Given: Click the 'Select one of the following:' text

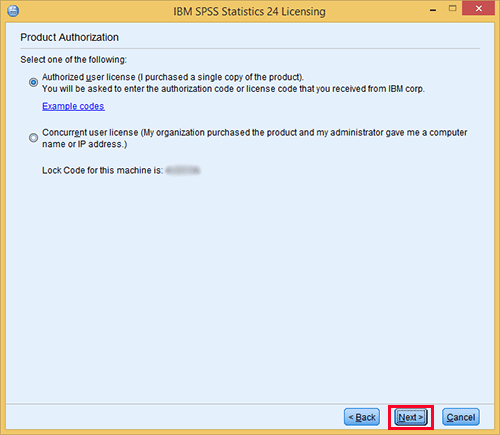Looking at the screenshot, I should [74, 60].
